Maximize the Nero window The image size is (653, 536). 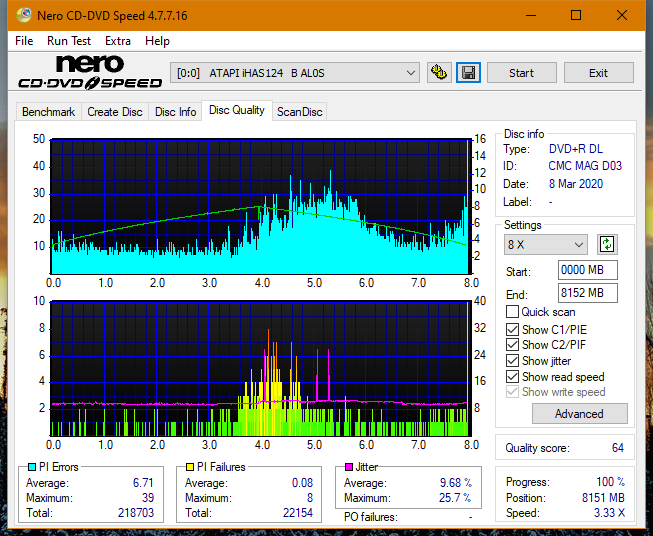pos(576,15)
